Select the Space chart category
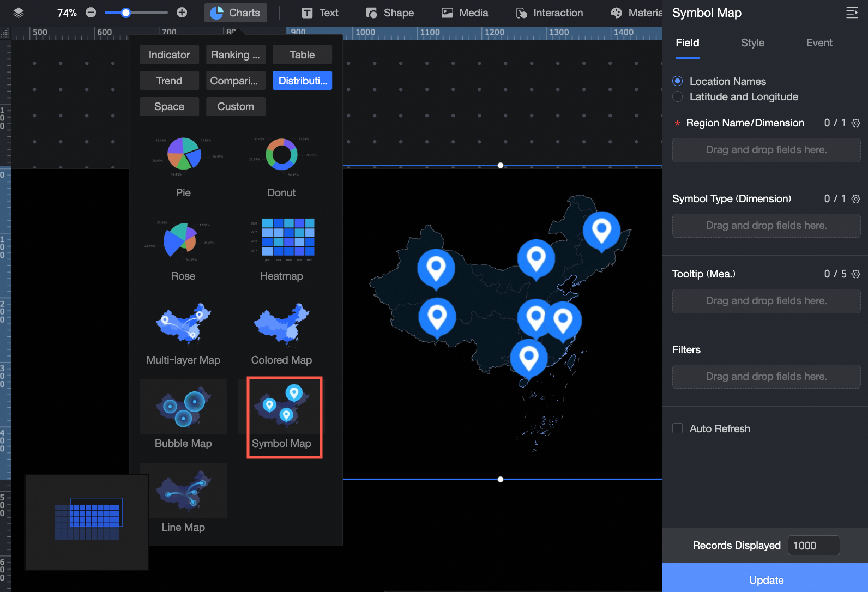The height and width of the screenshot is (592, 868). [169, 106]
